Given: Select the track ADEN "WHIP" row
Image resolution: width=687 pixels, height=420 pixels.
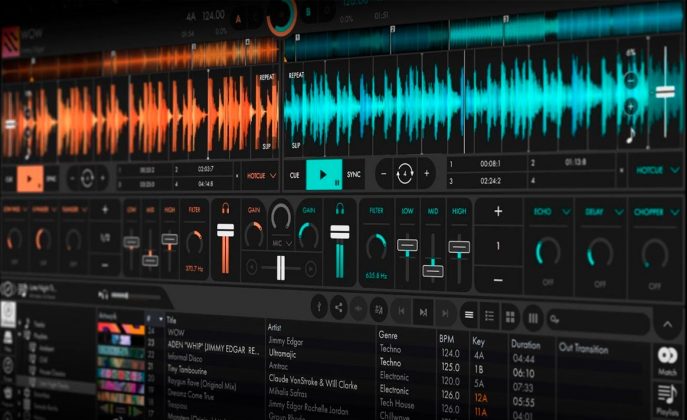Looking at the screenshot, I should (212, 348).
